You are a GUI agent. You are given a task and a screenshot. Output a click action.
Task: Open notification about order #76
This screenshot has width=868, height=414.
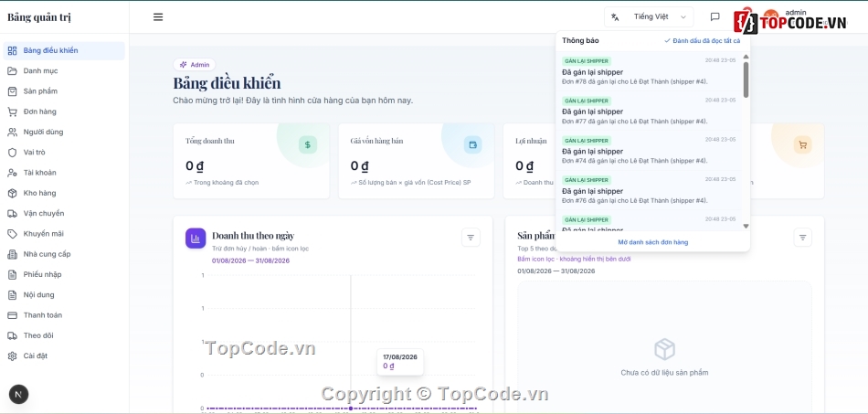click(x=649, y=190)
